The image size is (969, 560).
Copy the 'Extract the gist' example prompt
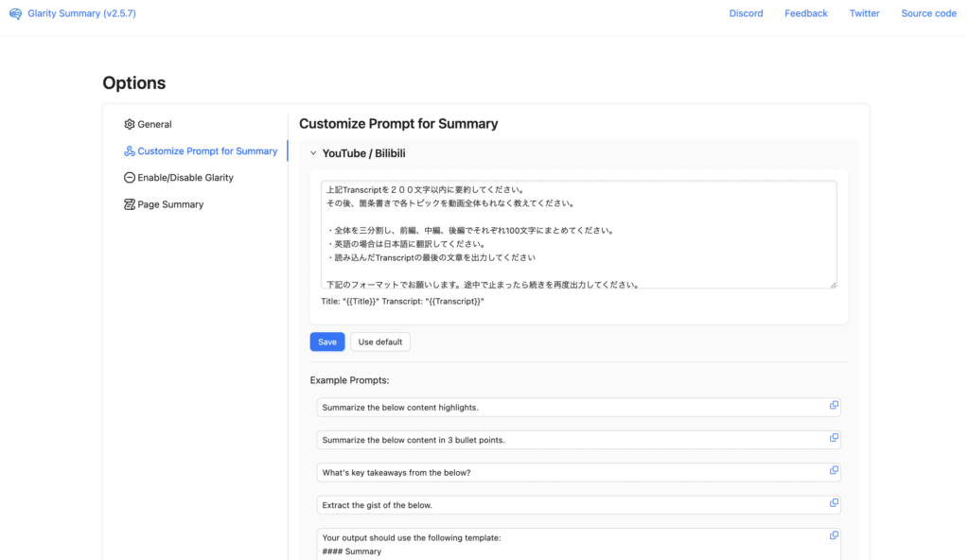point(834,503)
